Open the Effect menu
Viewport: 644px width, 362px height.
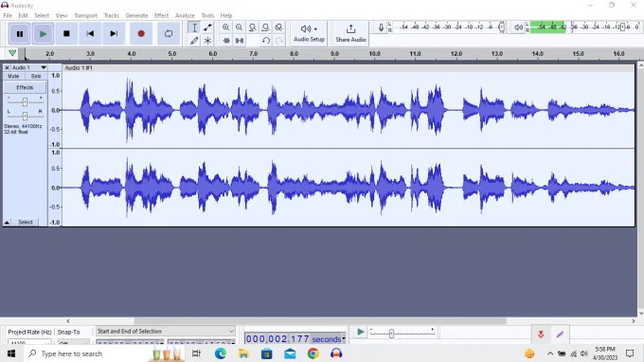(161, 15)
